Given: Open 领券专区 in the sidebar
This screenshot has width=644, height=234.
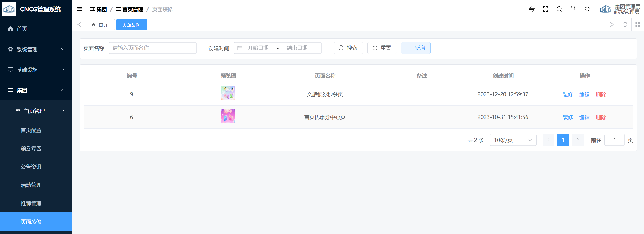Looking at the screenshot, I should click(31, 149).
